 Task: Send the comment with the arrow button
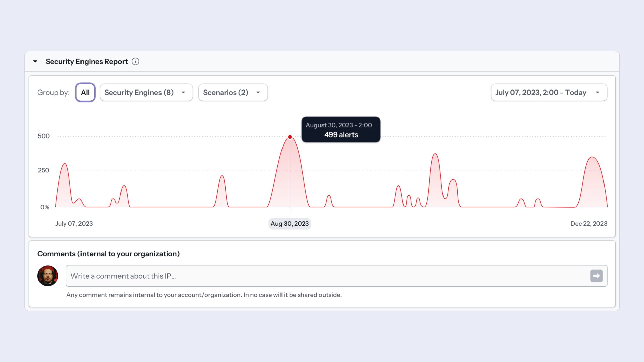click(596, 276)
